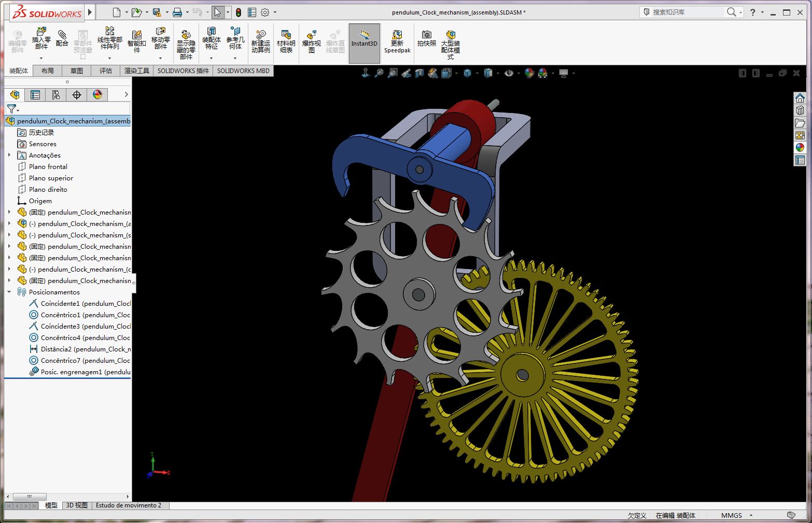
Task: Switch to the 草图 (Sketch) ribbon tab
Action: coord(77,71)
